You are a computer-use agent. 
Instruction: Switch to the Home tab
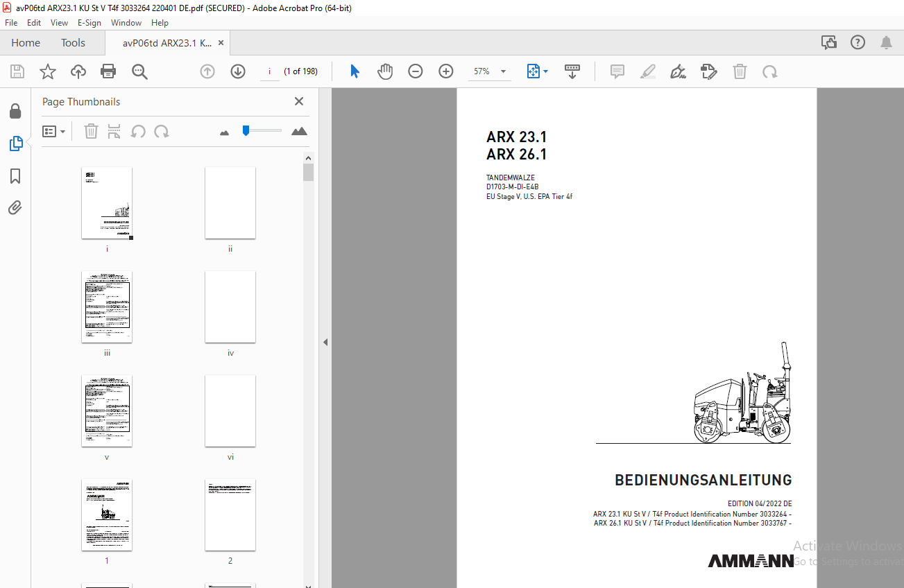(26, 42)
